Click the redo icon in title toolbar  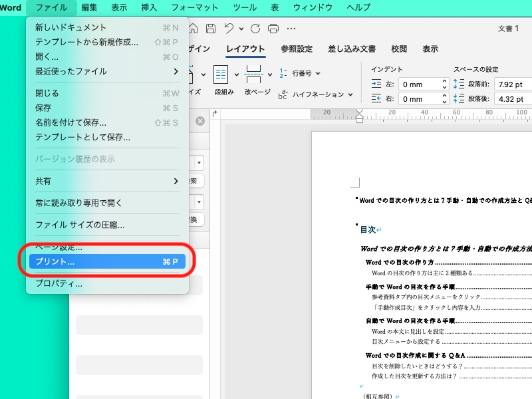click(255, 29)
